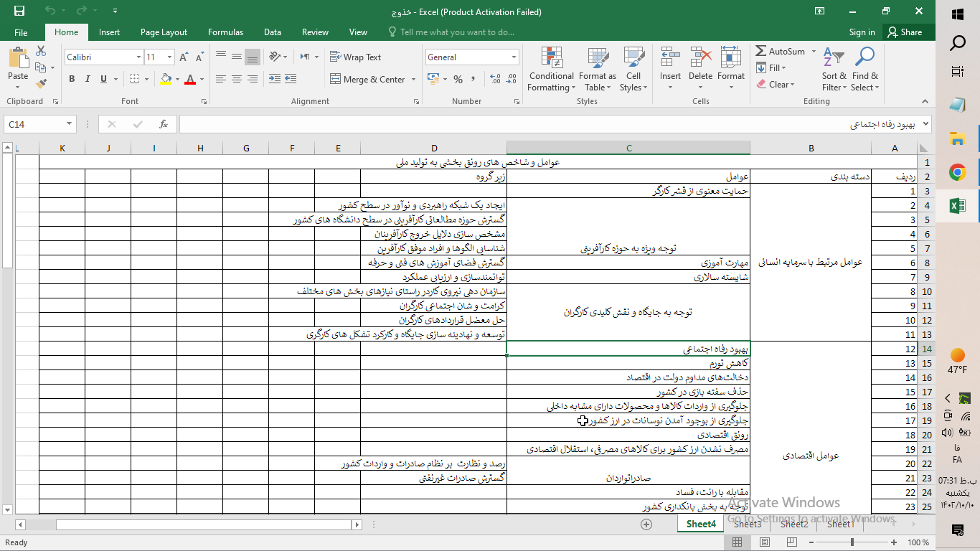The height and width of the screenshot is (551, 980).
Task: Open Sort & Filter tool
Action: click(834, 70)
